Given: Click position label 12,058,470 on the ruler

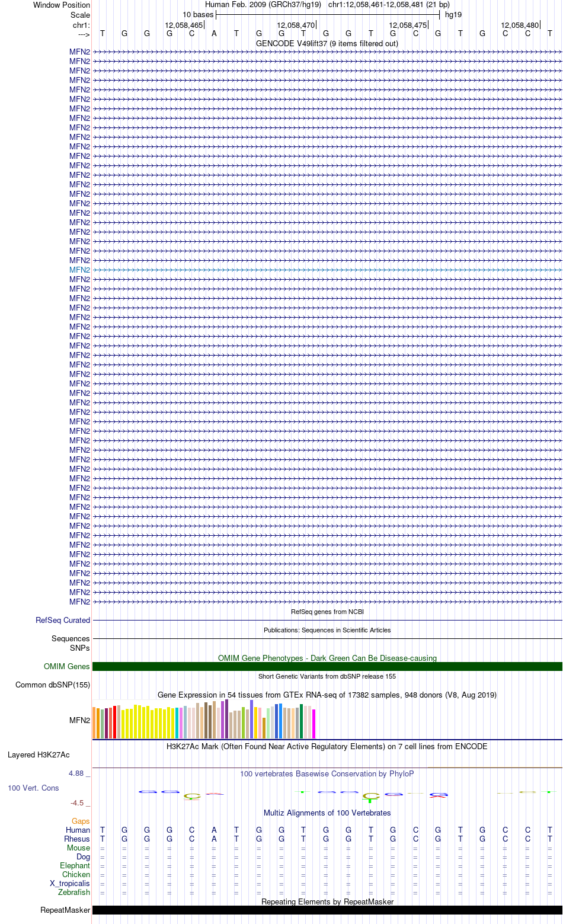Looking at the screenshot, I should click(296, 25).
